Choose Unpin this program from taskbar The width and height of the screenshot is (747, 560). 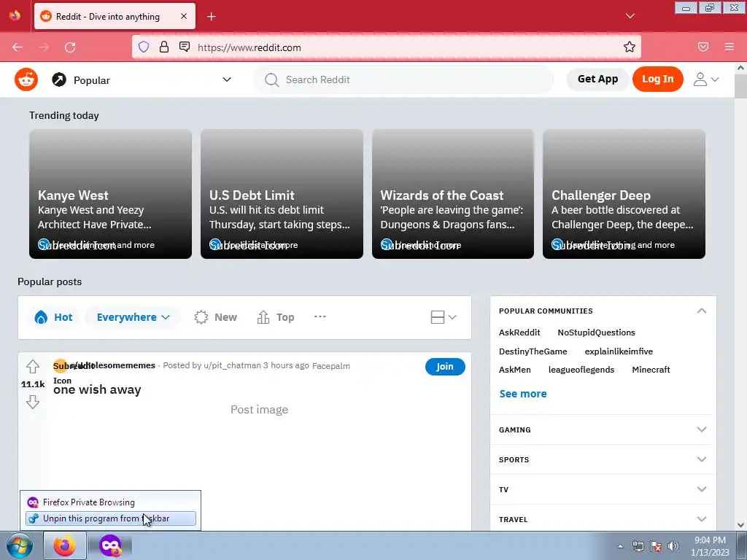[111, 518]
